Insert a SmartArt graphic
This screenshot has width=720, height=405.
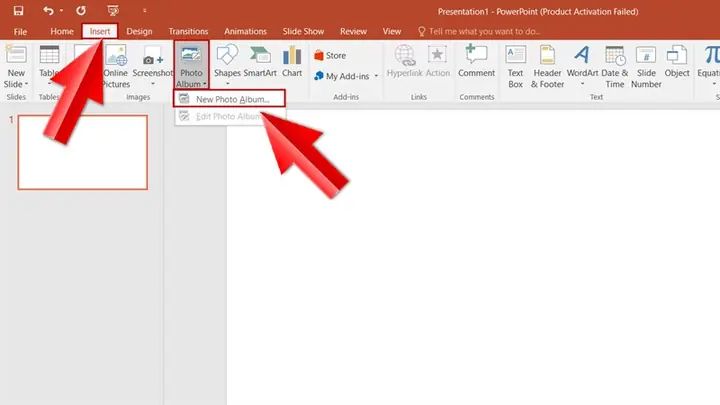coord(260,62)
